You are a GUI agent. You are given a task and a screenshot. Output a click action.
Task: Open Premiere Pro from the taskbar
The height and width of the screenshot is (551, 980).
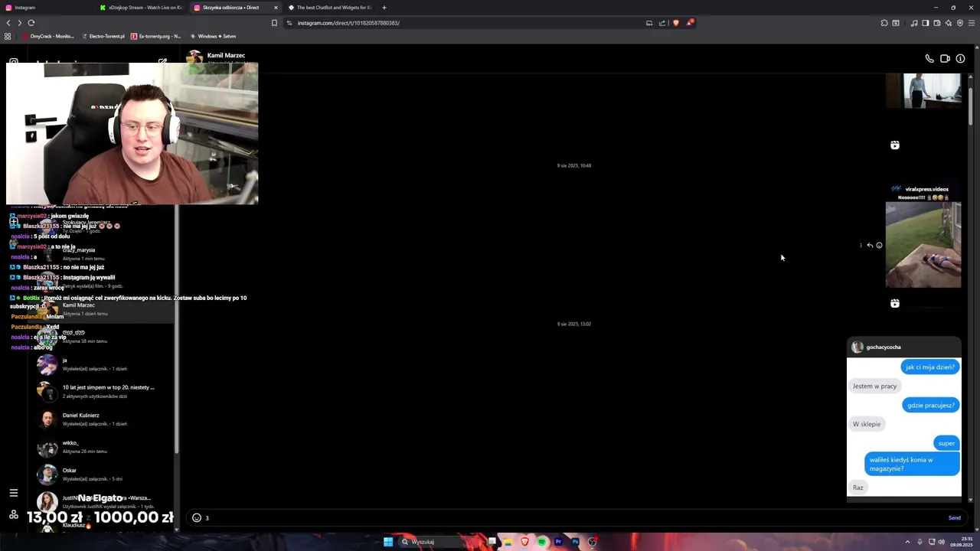(558, 542)
